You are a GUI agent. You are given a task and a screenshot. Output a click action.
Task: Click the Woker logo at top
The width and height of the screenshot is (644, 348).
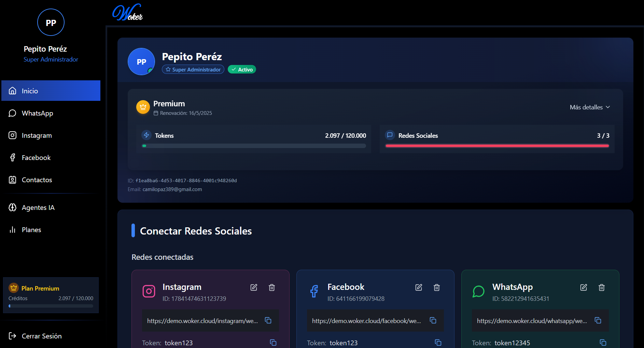pos(127,12)
